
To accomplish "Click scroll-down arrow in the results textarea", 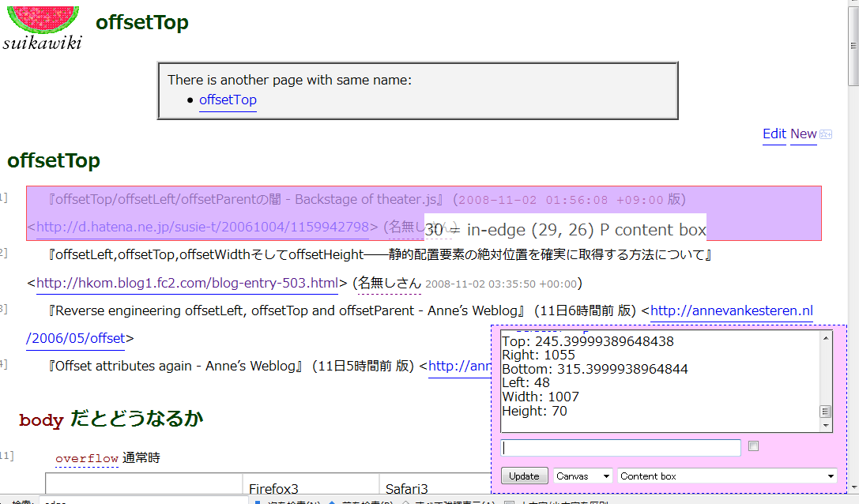I will 826,426.
